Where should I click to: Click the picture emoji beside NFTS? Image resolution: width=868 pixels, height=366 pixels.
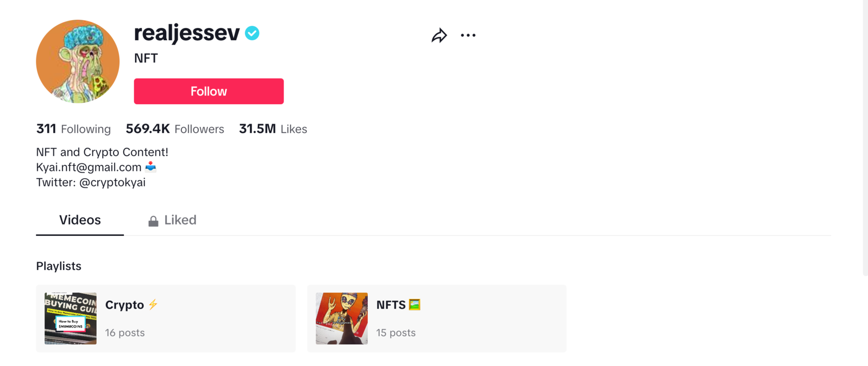point(414,305)
